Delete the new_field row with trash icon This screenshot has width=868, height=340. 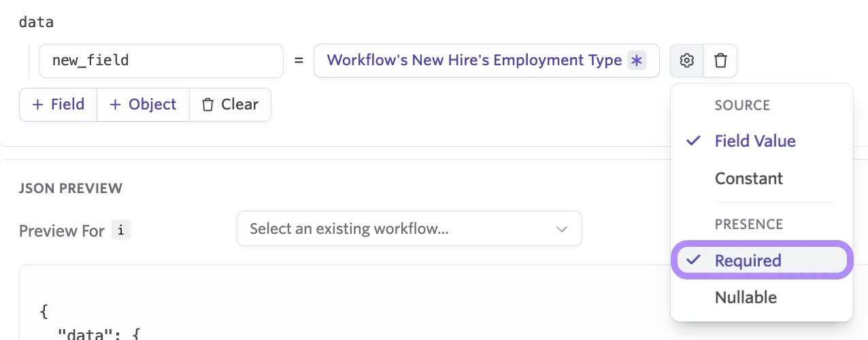(720, 61)
